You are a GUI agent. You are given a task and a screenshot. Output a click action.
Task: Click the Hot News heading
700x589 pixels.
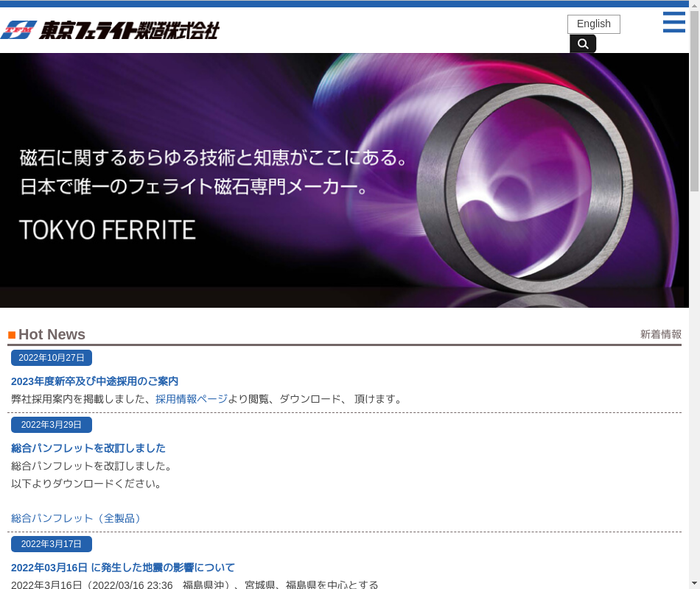52,334
